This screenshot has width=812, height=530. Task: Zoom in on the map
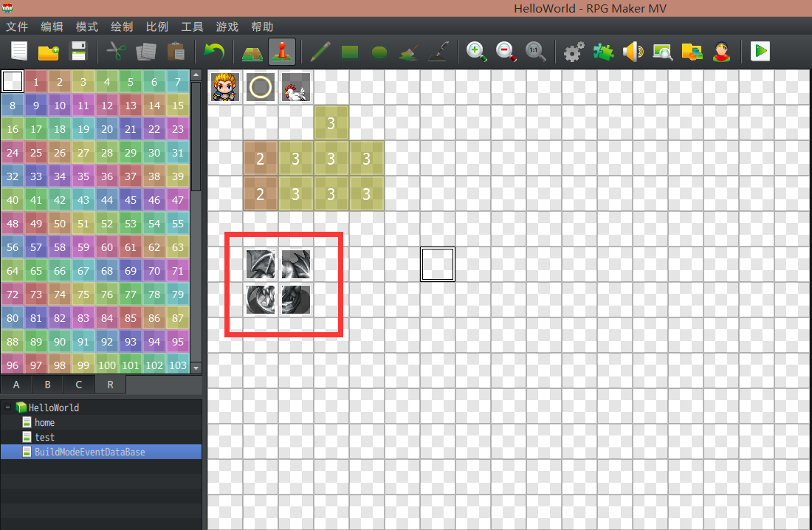[476, 51]
